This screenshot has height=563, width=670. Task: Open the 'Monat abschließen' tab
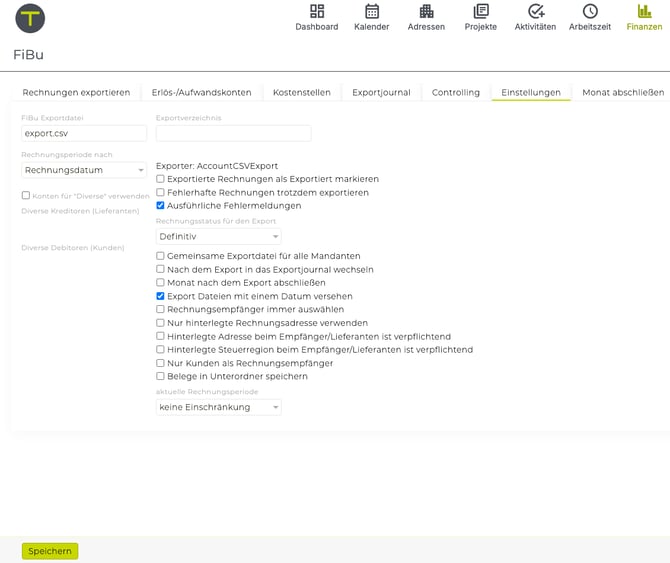click(x=623, y=92)
